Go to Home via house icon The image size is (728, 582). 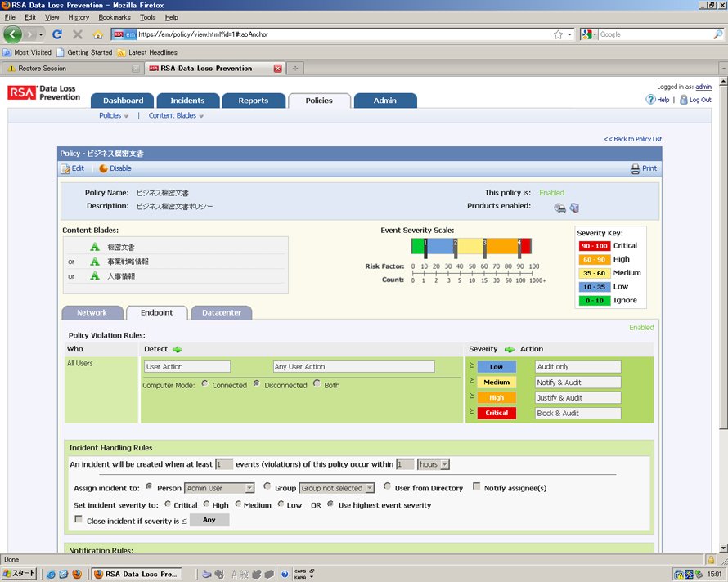[97, 35]
